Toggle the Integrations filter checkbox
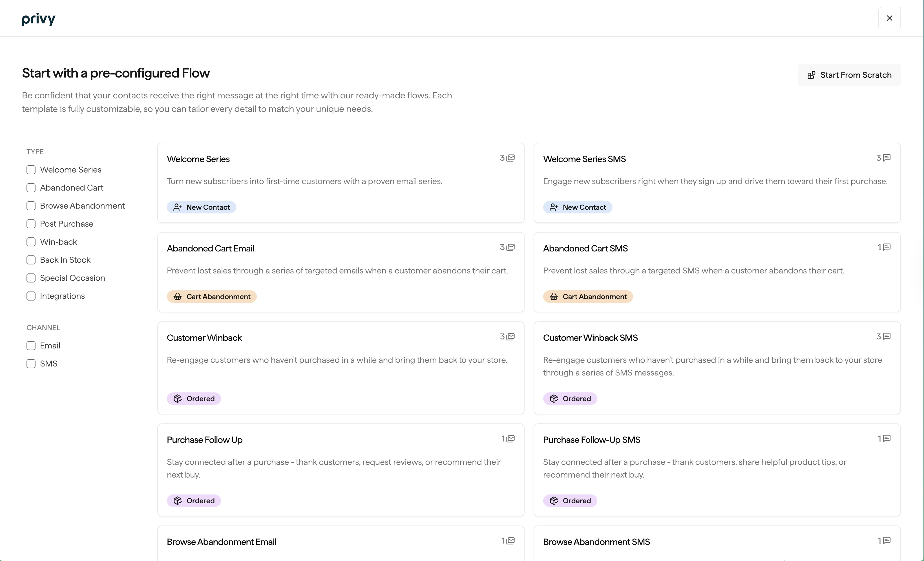The height and width of the screenshot is (561, 924). [31, 296]
